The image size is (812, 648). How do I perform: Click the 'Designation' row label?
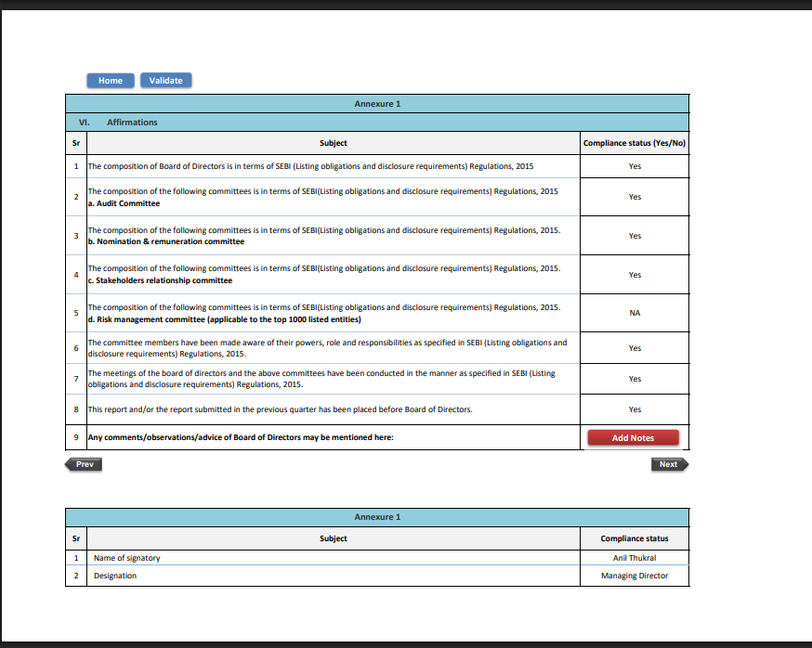point(115,576)
